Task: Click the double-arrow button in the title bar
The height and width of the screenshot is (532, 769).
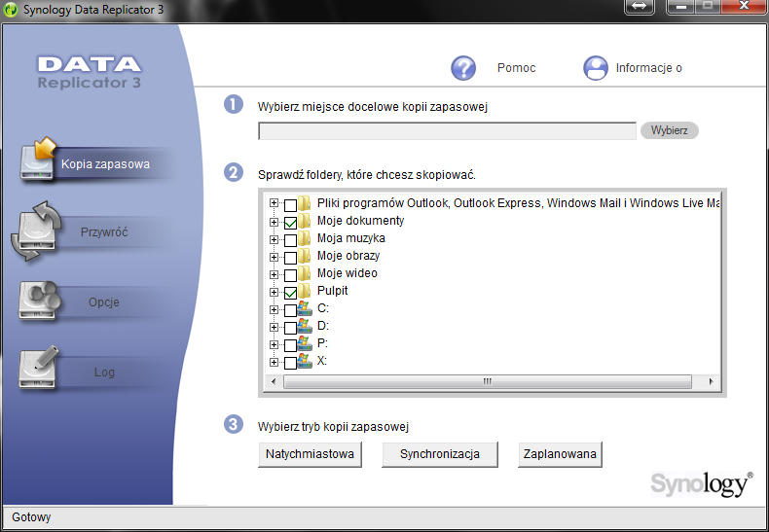Action: click(639, 7)
